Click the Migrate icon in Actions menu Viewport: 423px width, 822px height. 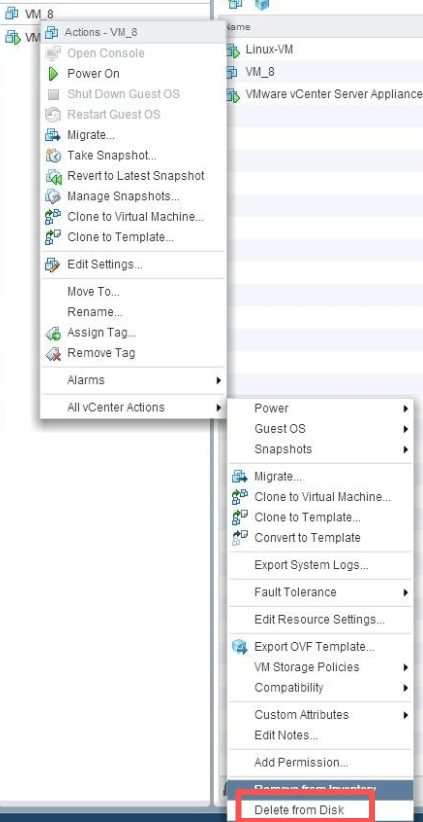53,135
